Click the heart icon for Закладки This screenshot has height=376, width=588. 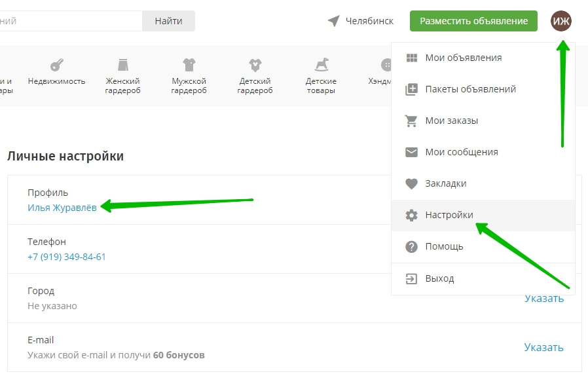pyautogui.click(x=411, y=183)
